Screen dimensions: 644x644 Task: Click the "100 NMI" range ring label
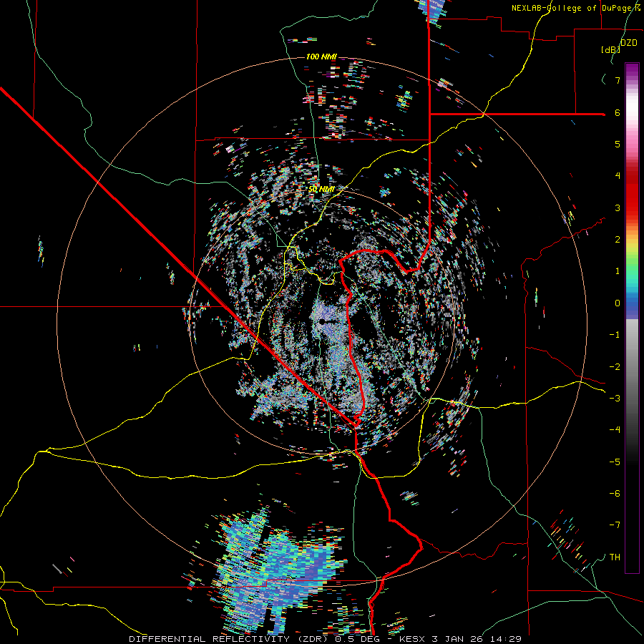click(321, 57)
